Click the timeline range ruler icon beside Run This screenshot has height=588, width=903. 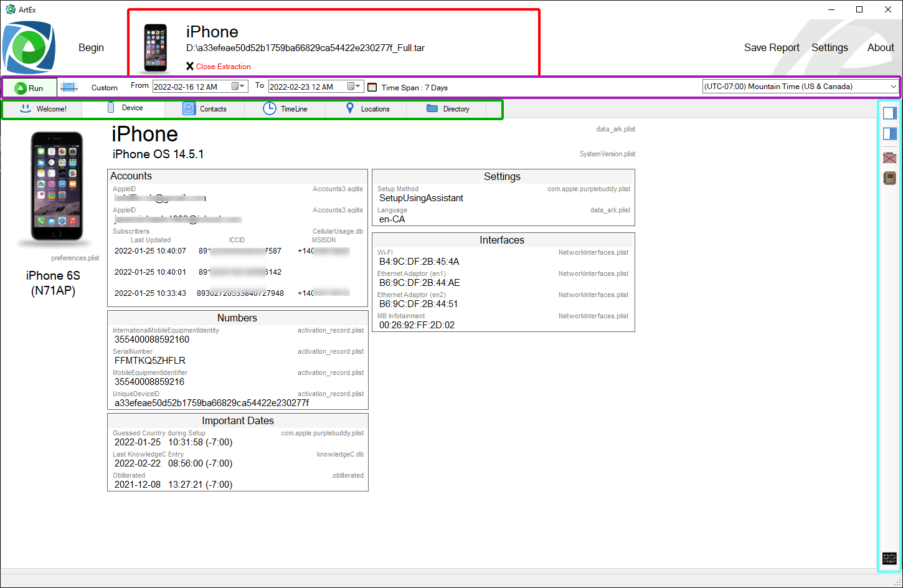(69, 88)
